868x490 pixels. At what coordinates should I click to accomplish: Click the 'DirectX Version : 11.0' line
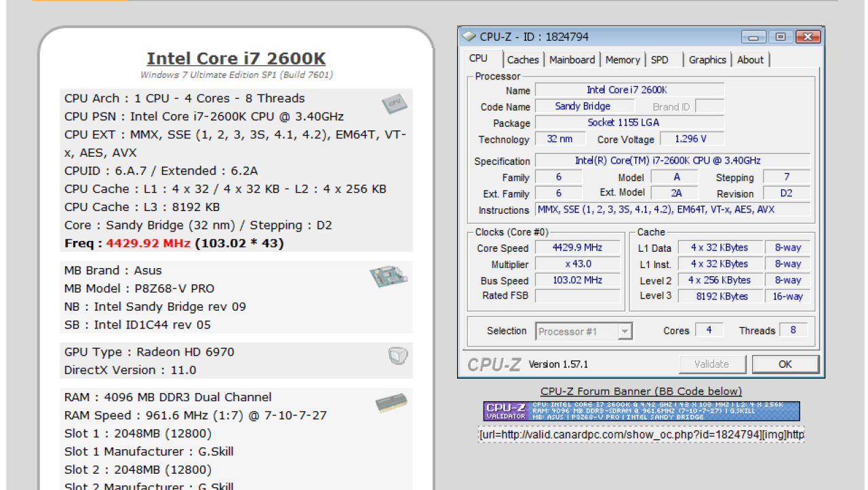coord(130,370)
